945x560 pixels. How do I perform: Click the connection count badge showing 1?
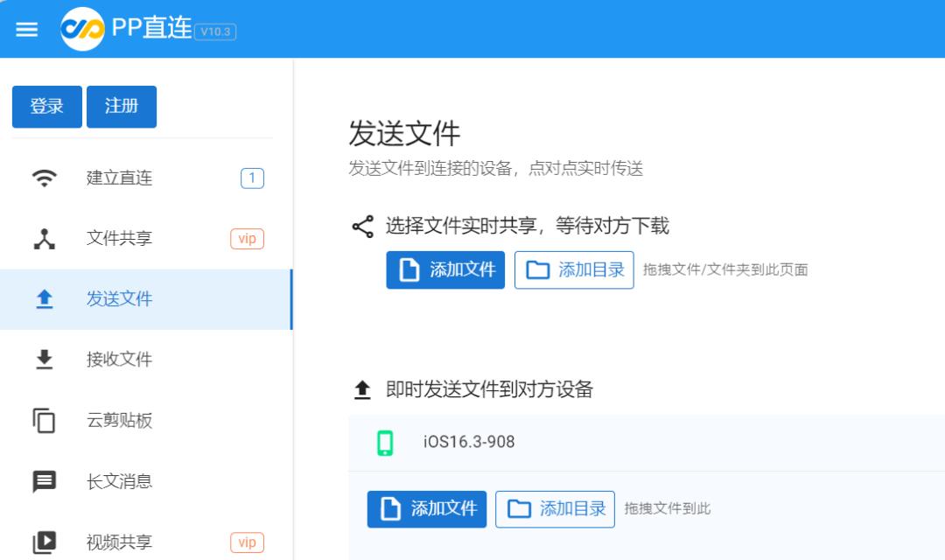(x=247, y=177)
